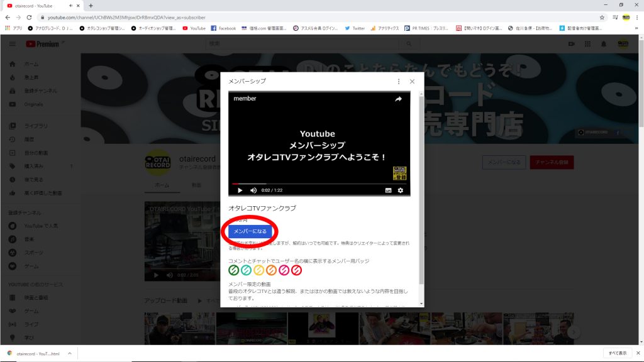Open 登録チャンネル in the sidebar
The width and height of the screenshot is (644, 362).
(x=40, y=90)
